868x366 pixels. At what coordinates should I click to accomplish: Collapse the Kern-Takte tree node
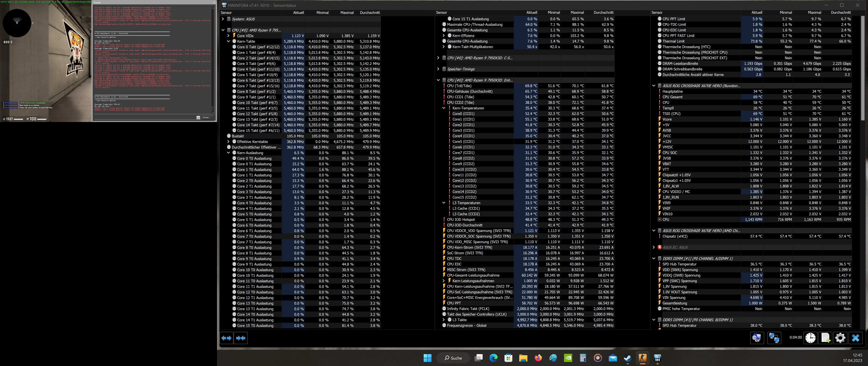pos(229,41)
